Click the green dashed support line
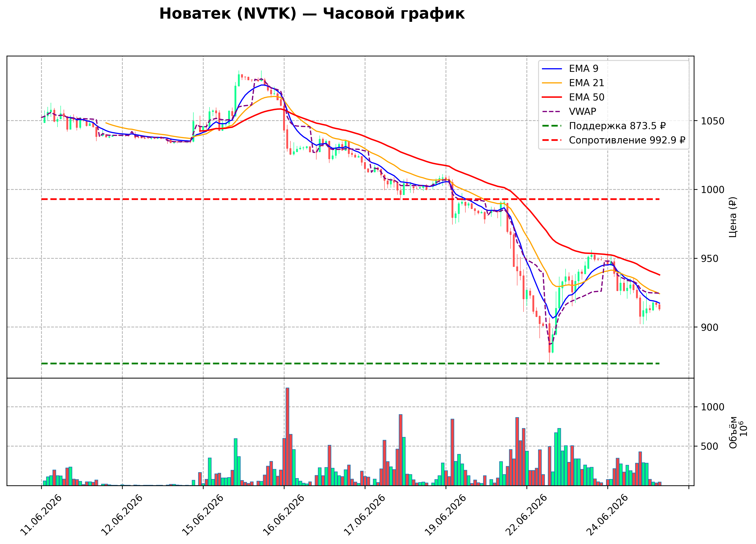Viewport: 756px width, 544px height. coord(350,364)
